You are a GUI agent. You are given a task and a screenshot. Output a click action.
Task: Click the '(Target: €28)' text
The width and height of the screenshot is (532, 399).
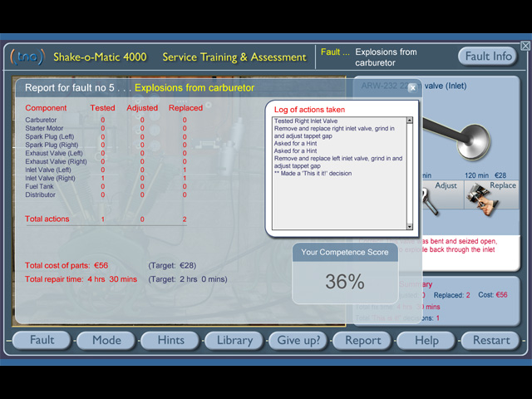[172, 265]
